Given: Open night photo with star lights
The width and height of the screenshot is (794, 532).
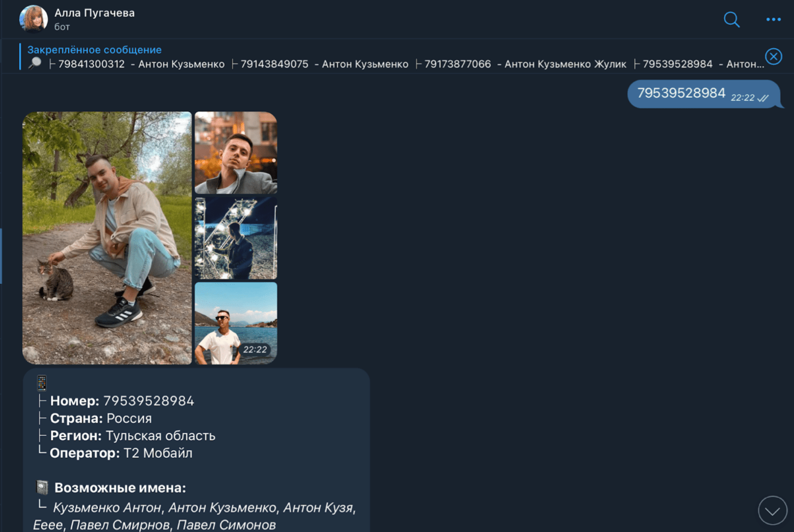Looking at the screenshot, I should point(236,238).
